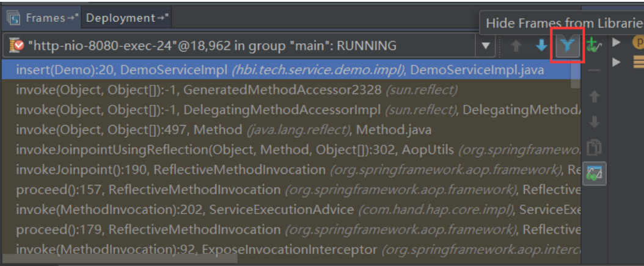Select the invoke:497 Method.java frame
Screen dimensions: 644x266
[291, 130]
